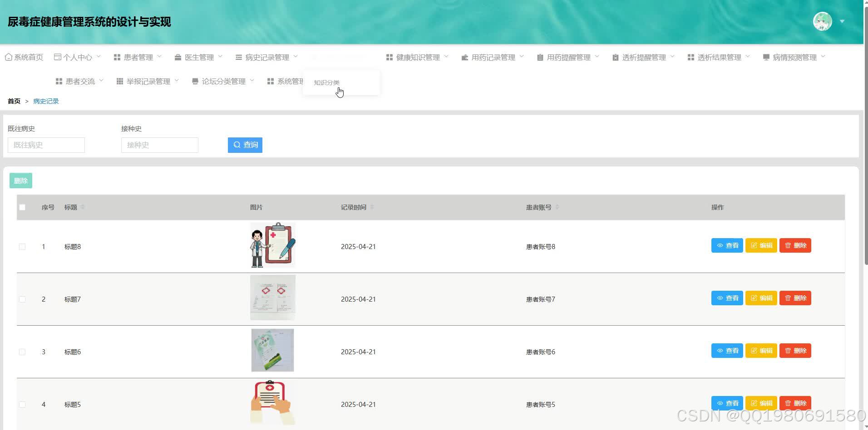Open the avatar dropdown at top right
Screen dimensions: 868x430
[x=823, y=21]
